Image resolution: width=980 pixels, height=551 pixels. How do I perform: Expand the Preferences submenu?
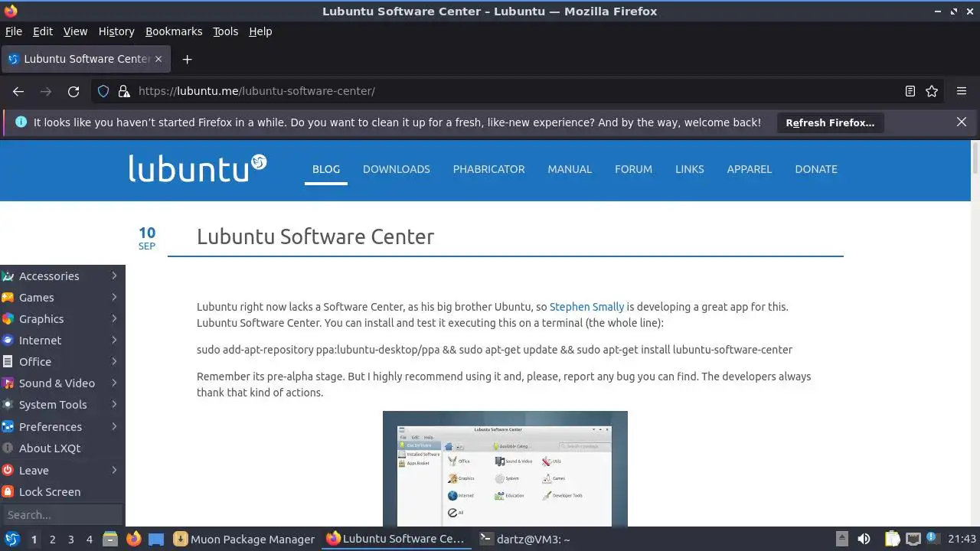pyautogui.click(x=61, y=427)
